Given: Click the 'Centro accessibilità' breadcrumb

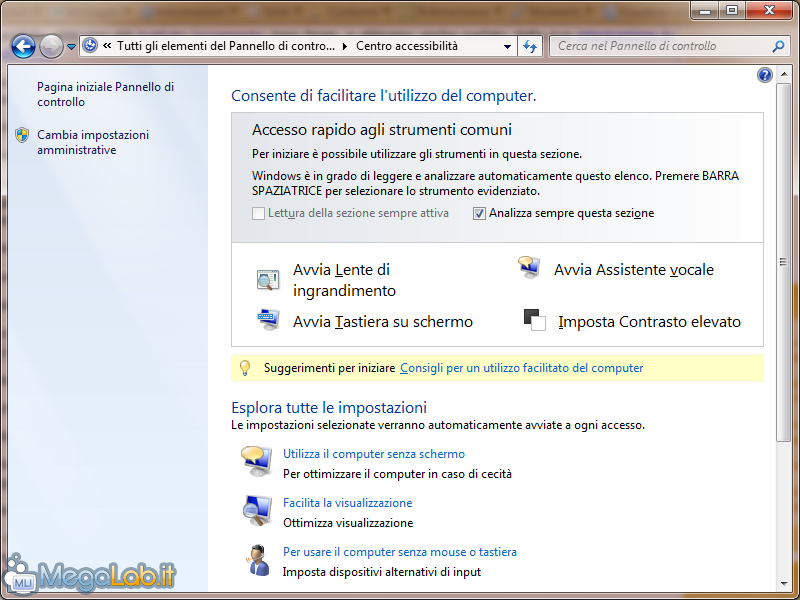Looking at the screenshot, I should tap(407, 46).
